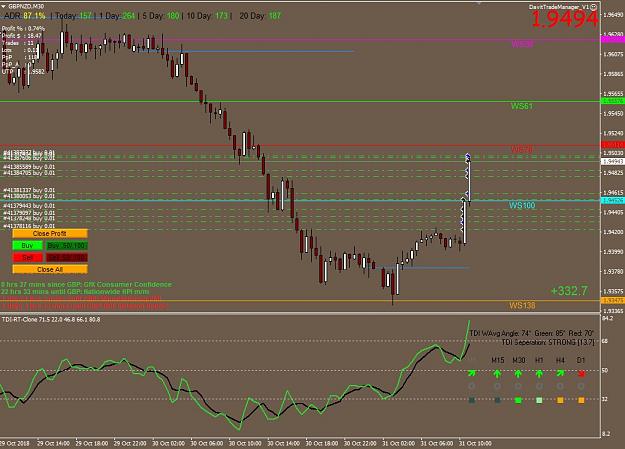Click the DavitTradeManager_V1 smiley face icon
The image size is (625, 449).
[x=594, y=7]
